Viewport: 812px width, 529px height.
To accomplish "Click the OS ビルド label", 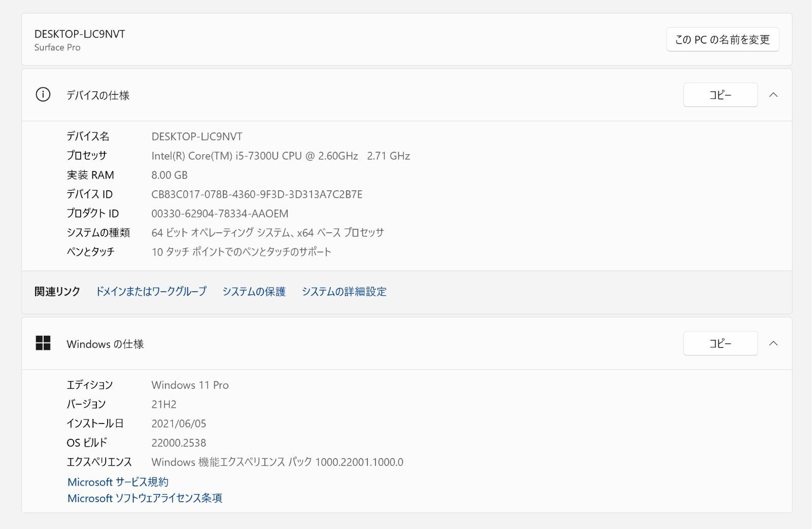I will tap(87, 443).
